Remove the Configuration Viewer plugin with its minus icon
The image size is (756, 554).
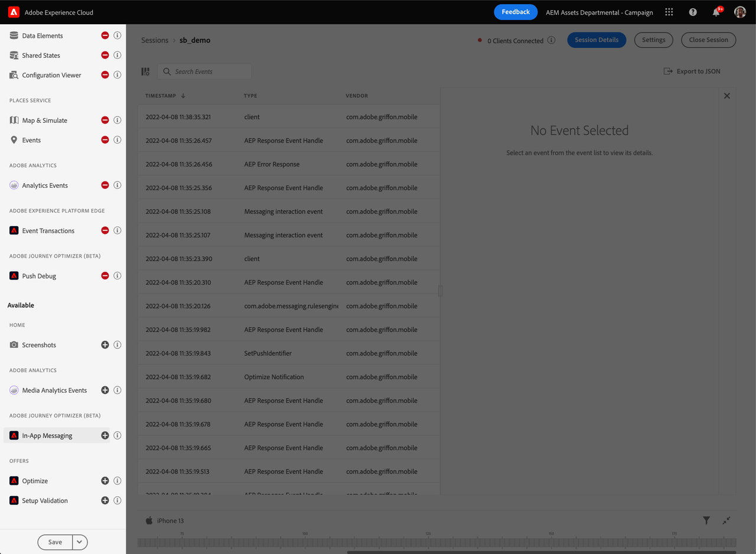(105, 75)
